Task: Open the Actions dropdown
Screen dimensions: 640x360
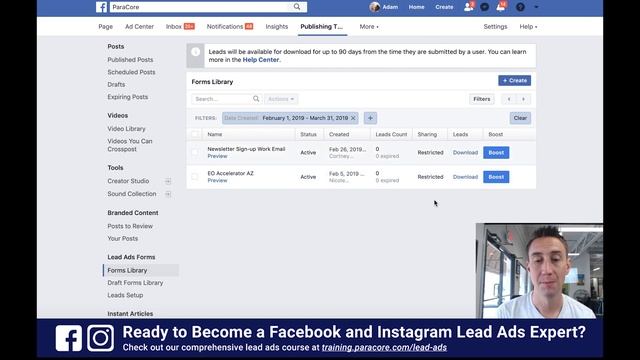Action: pyautogui.click(x=281, y=99)
